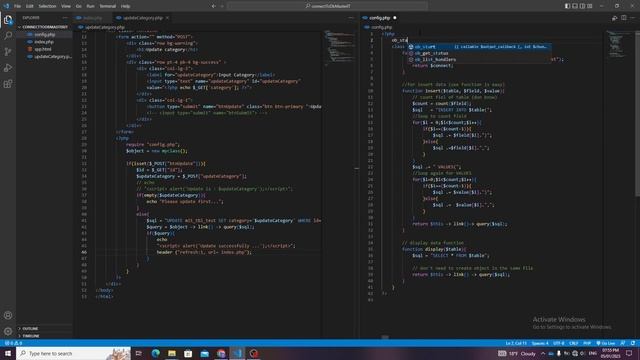Open the Search view in activity bar
640x360 pixels.
(8, 36)
